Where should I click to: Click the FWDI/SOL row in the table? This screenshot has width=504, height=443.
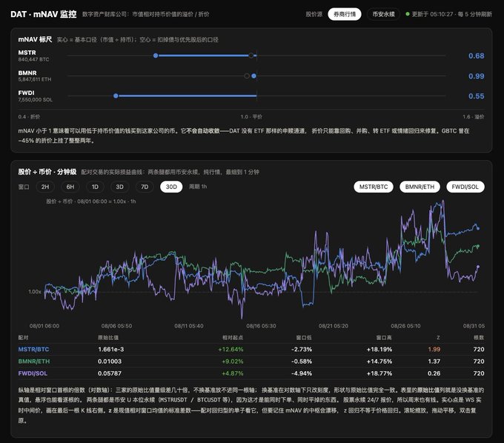(251, 373)
